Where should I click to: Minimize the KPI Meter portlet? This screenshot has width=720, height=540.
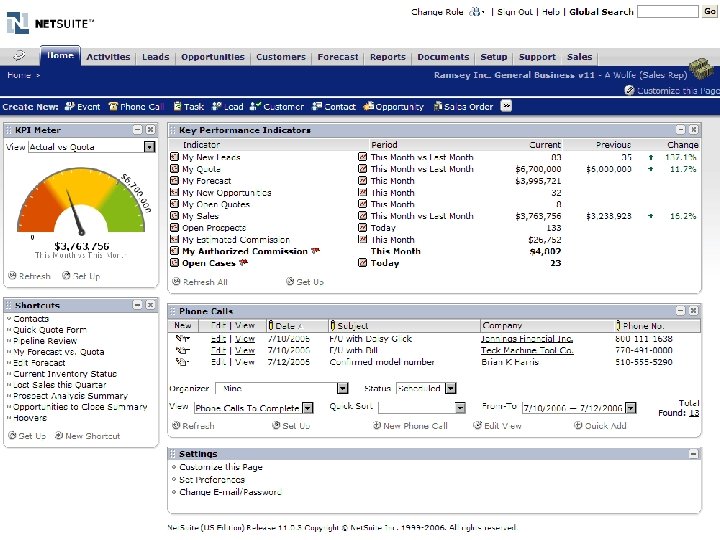[x=137, y=130]
